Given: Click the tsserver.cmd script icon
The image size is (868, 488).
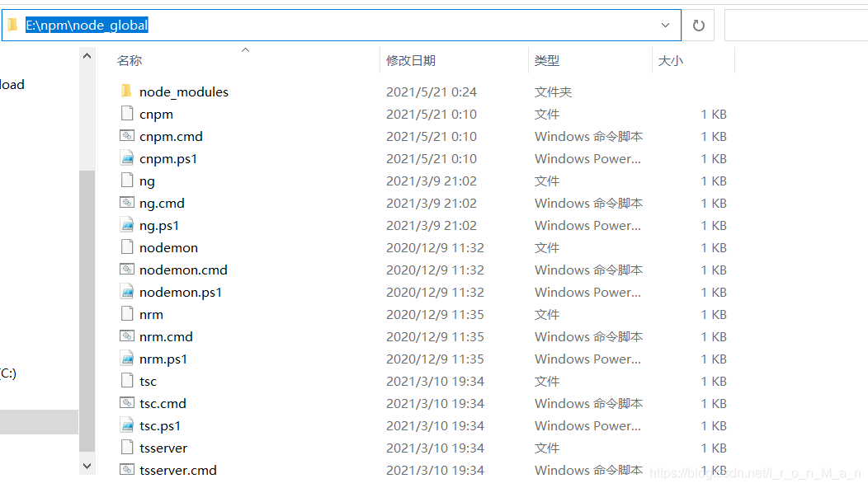Looking at the screenshot, I should 127,470.
